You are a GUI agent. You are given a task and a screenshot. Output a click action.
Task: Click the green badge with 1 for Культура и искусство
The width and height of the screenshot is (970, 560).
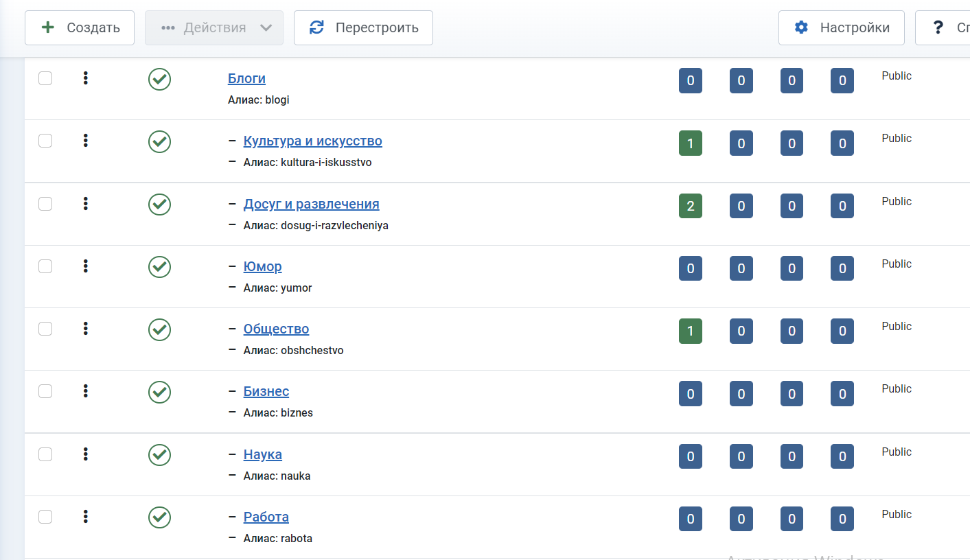click(690, 143)
